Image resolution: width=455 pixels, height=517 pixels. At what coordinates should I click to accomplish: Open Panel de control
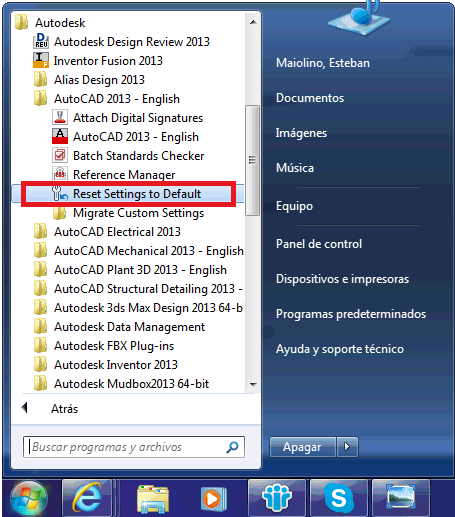tap(319, 244)
